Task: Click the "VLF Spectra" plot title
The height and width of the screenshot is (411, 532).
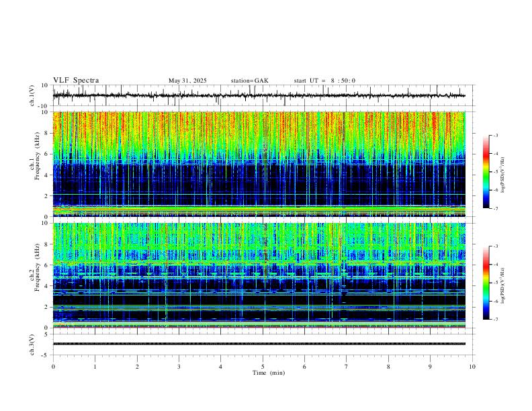Action: 76,81
